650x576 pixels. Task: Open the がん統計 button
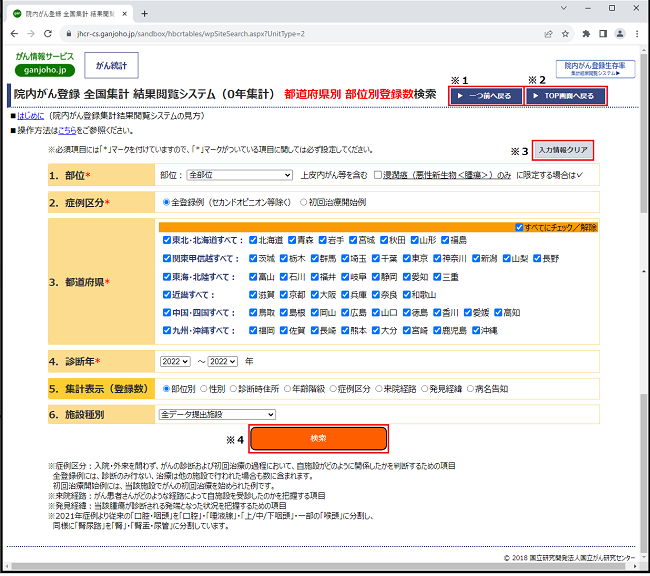tap(112, 66)
